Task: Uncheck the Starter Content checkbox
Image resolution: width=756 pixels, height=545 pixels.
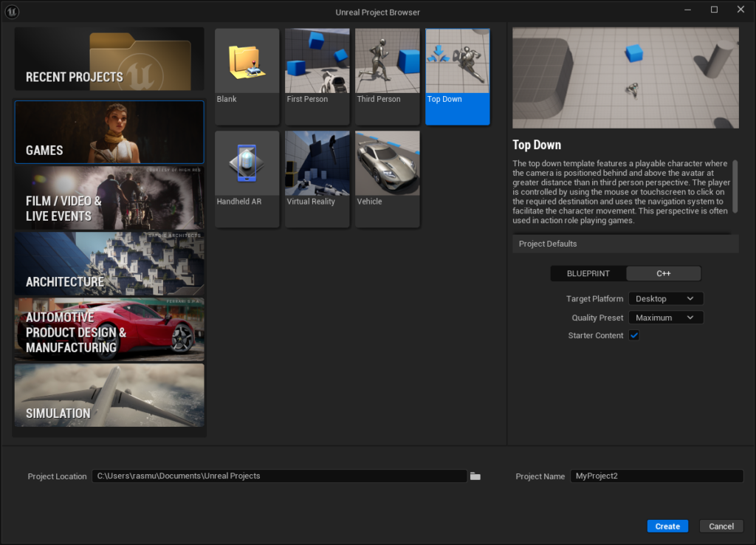Action: point(633,336)
